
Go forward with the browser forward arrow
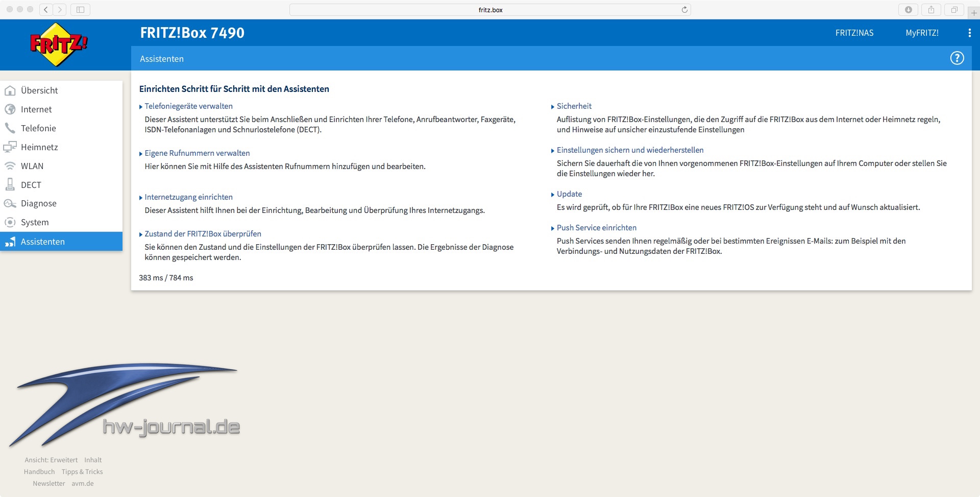click(x=60, y=10)
